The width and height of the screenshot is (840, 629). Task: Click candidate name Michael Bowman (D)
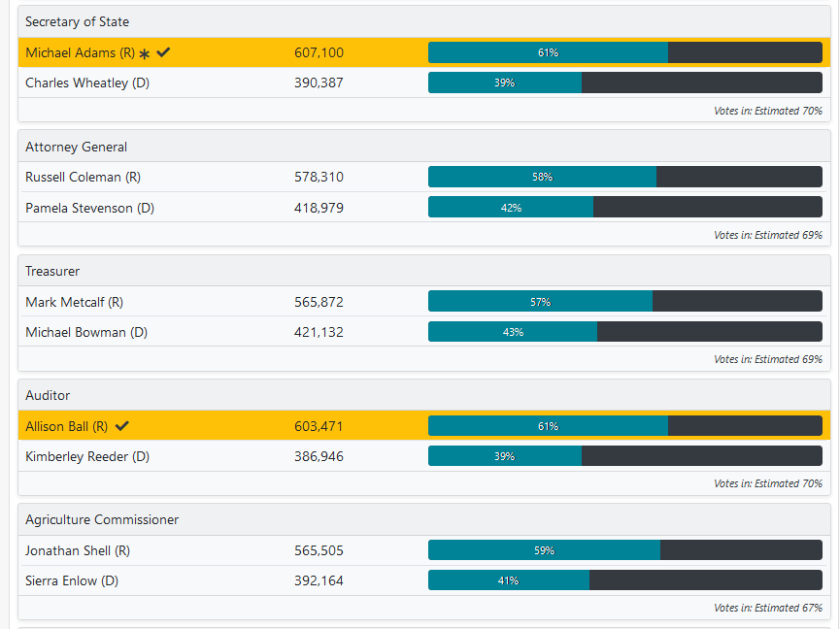pyautogui.click(x=86, y=332)
